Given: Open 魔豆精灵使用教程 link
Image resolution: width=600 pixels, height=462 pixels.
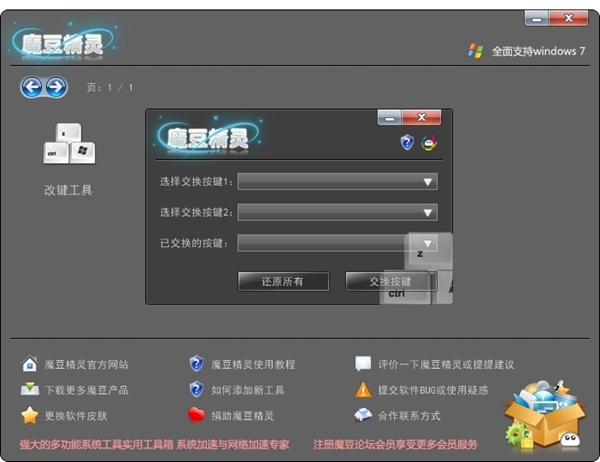Looking at the screenshot, I should (253, 364).
